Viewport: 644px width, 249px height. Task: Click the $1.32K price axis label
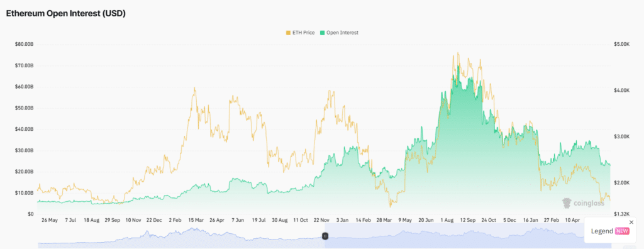[x=621, y=214]
